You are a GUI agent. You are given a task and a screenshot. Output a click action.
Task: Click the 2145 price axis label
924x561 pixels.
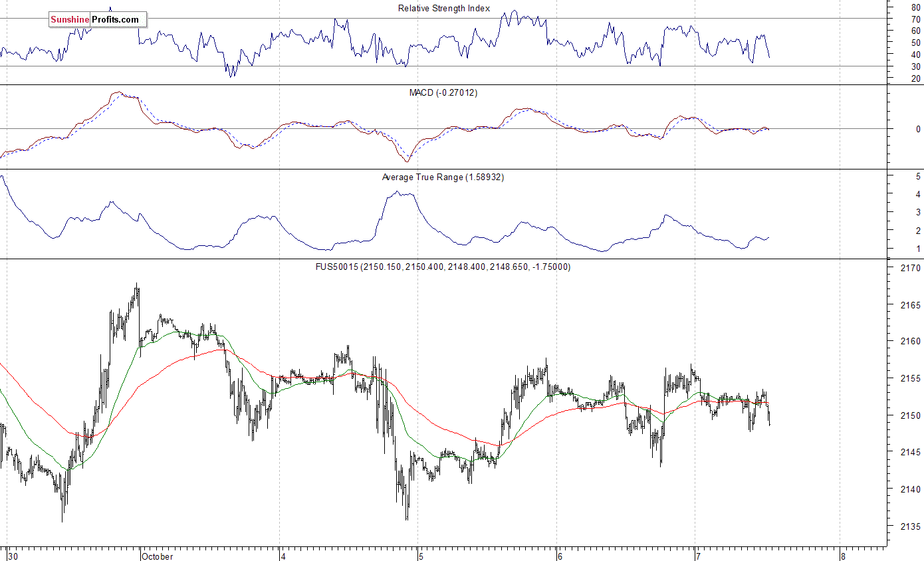[911, 452]
